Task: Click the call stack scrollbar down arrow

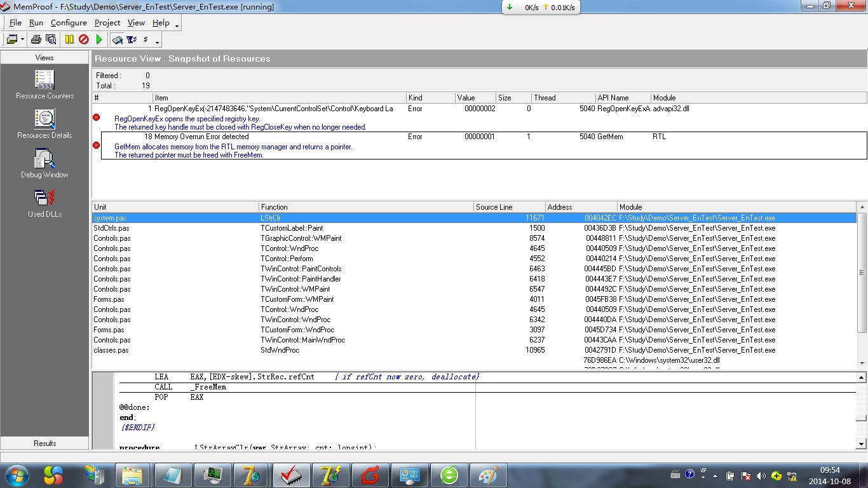Action: (x=862, y=362)
